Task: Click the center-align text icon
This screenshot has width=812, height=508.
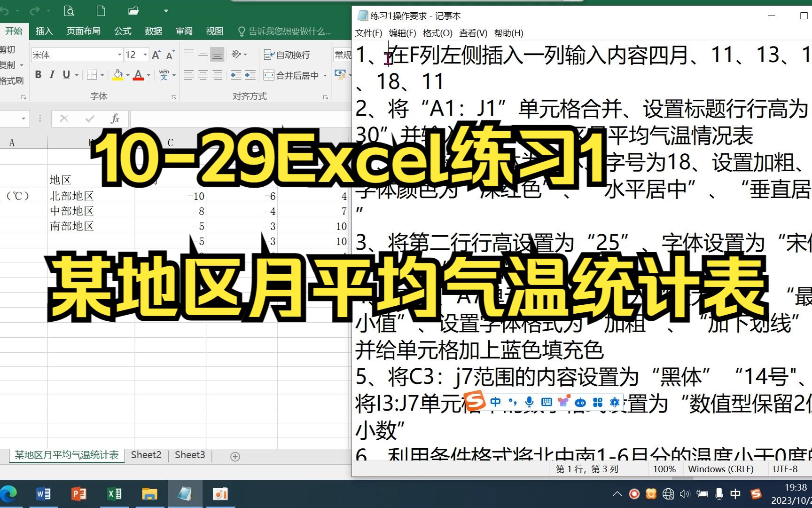Action: 203,74
